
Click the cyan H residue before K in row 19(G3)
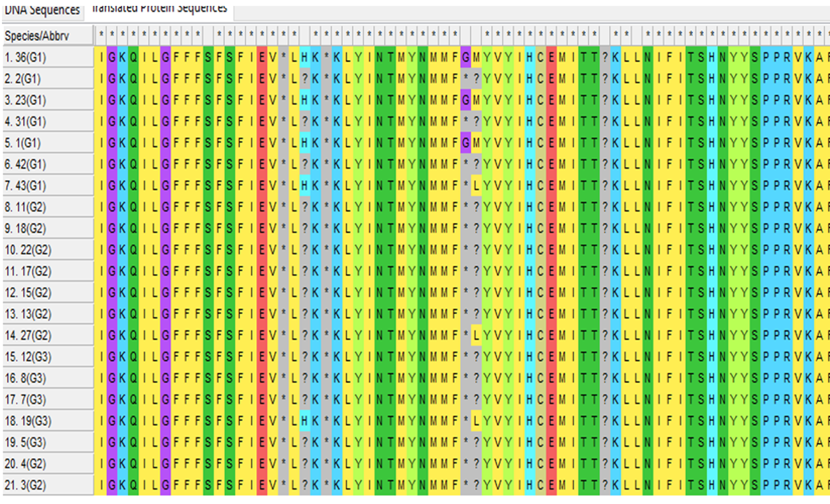tap(305, 421)
